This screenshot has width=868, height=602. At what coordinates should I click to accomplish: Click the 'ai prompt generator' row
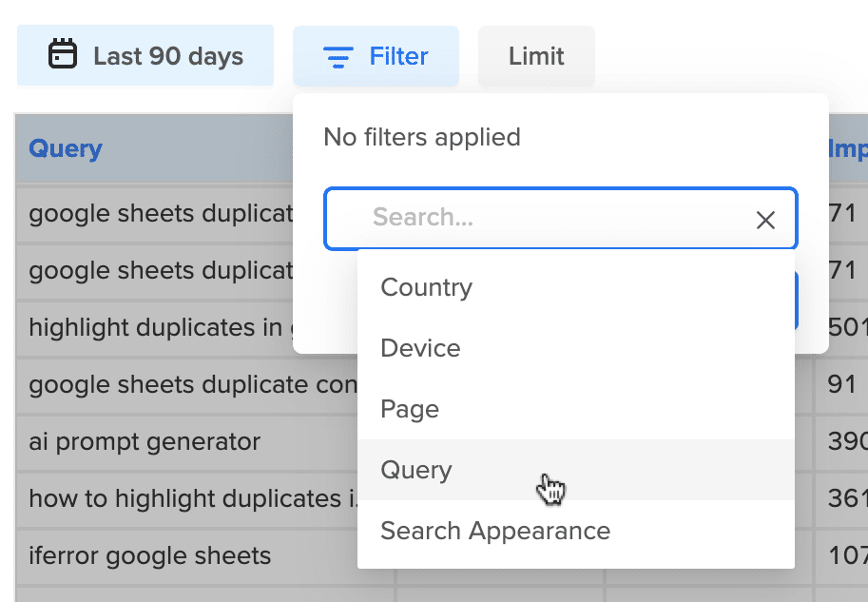point(145,442)
